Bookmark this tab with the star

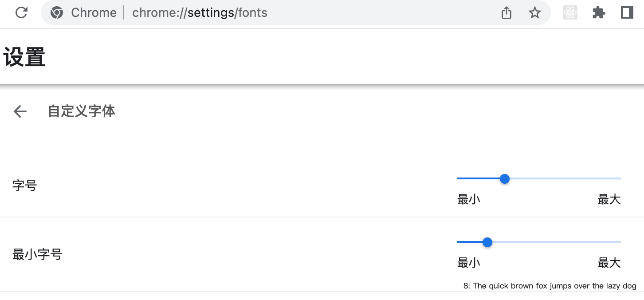[x=535, y=13]
